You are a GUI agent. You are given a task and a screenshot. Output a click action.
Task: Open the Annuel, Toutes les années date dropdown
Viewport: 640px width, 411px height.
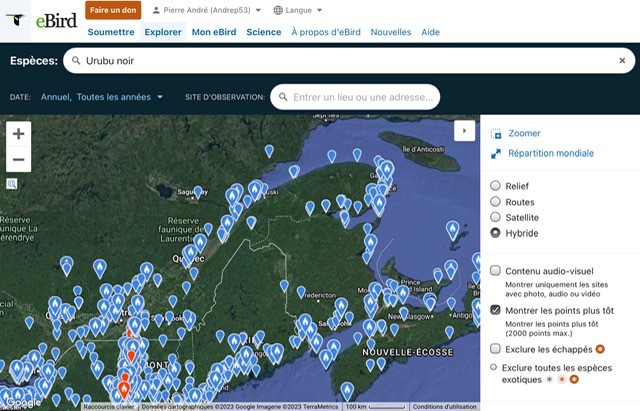pyautogui.click(x=101, y=97)
